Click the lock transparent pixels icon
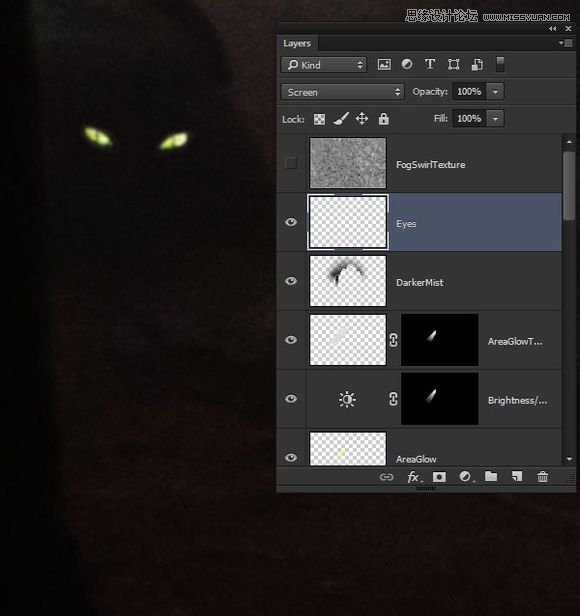This screenshot has width=580, height=616. (x=319, y=119)
